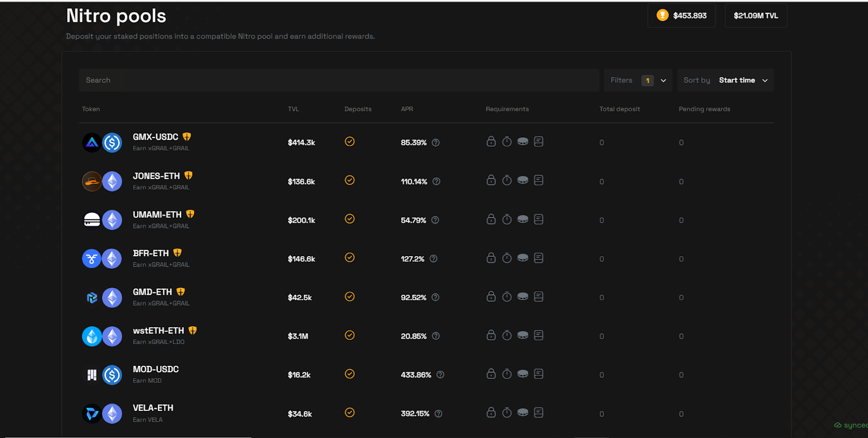Focus the Search pools field

pos(339,80)
